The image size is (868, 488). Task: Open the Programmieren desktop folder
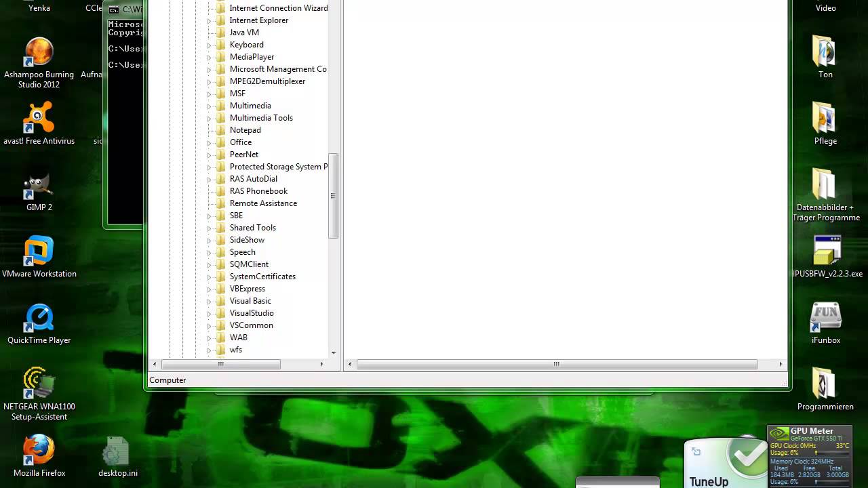click(825, 389)
